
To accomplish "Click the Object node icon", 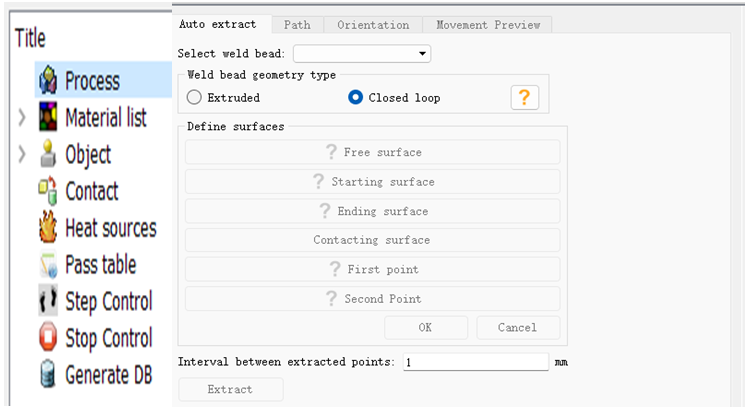I will (x=47, y=155).
